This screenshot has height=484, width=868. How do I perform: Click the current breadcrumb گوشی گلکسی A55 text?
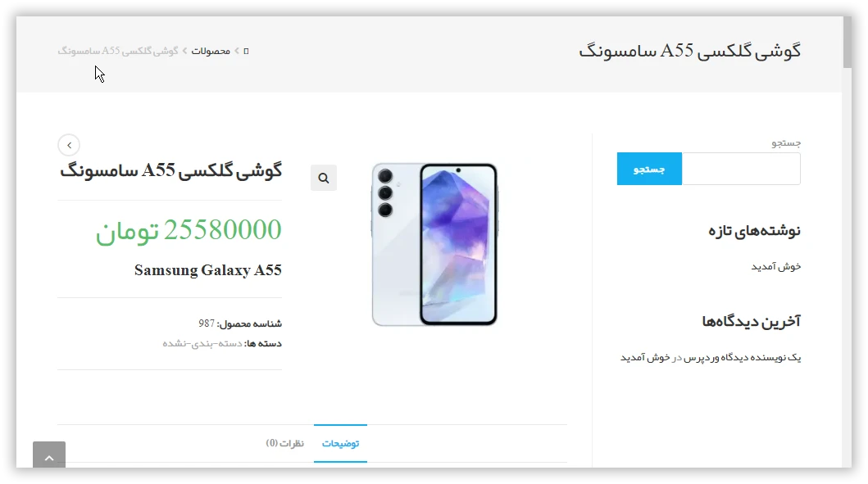click(118, 51)
